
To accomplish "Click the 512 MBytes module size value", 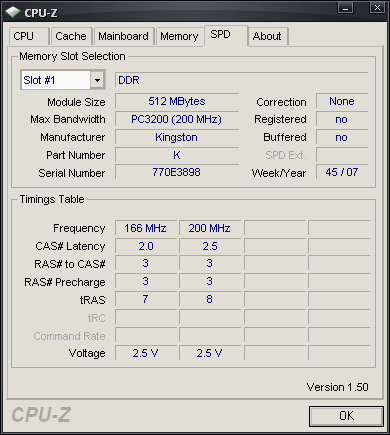I will point(177,101).
